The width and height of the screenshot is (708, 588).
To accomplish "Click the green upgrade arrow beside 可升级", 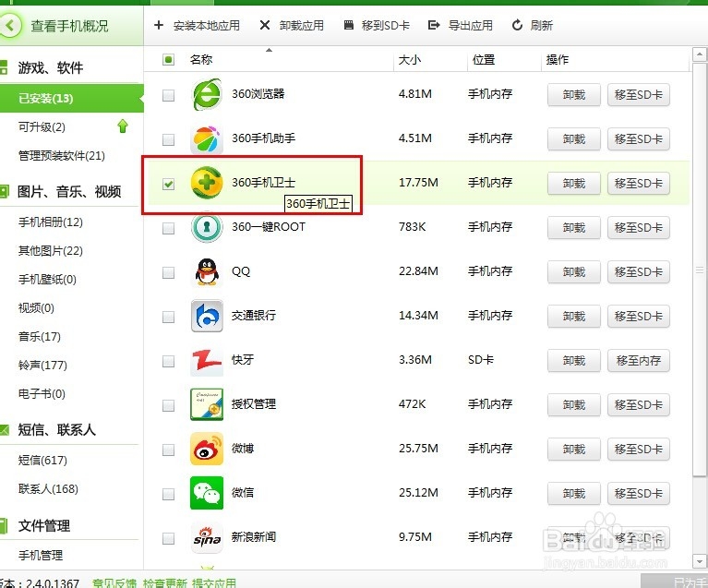I will 123,126.
